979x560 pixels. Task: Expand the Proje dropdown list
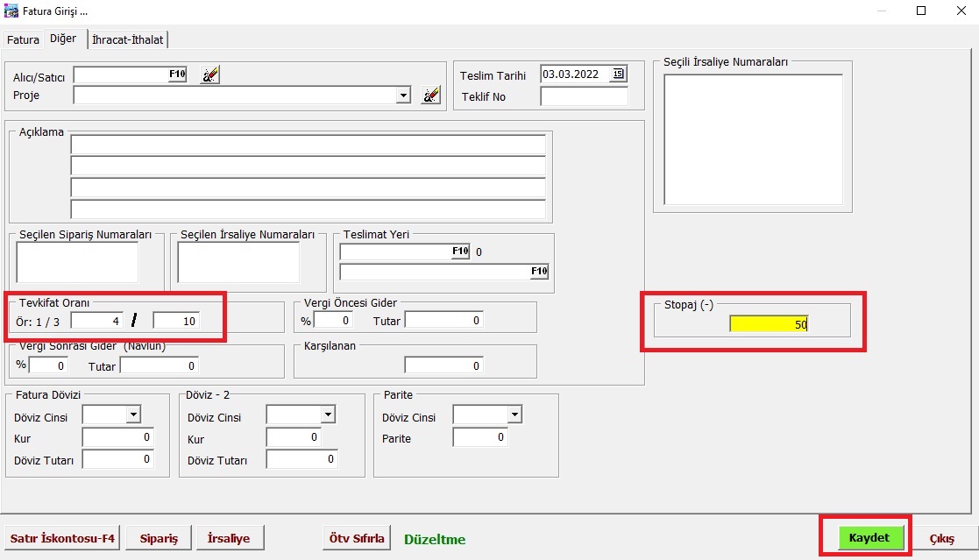coord(403,96)
